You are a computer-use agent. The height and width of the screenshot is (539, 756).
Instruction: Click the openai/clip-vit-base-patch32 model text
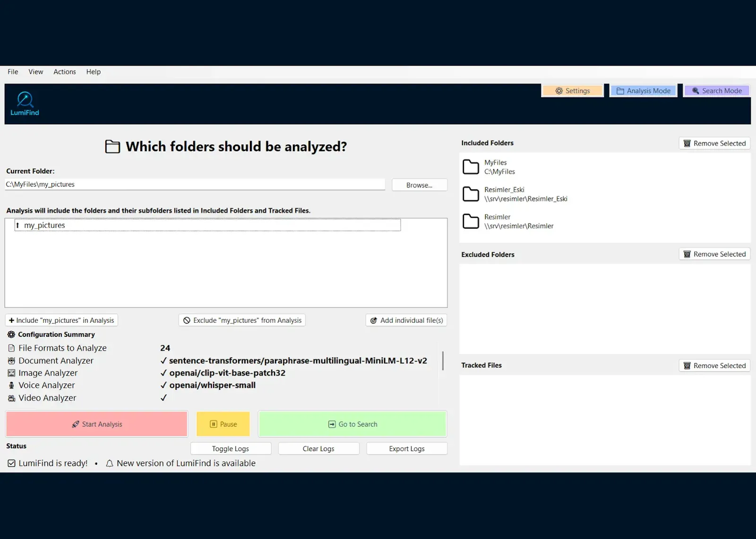click(227, 373)
